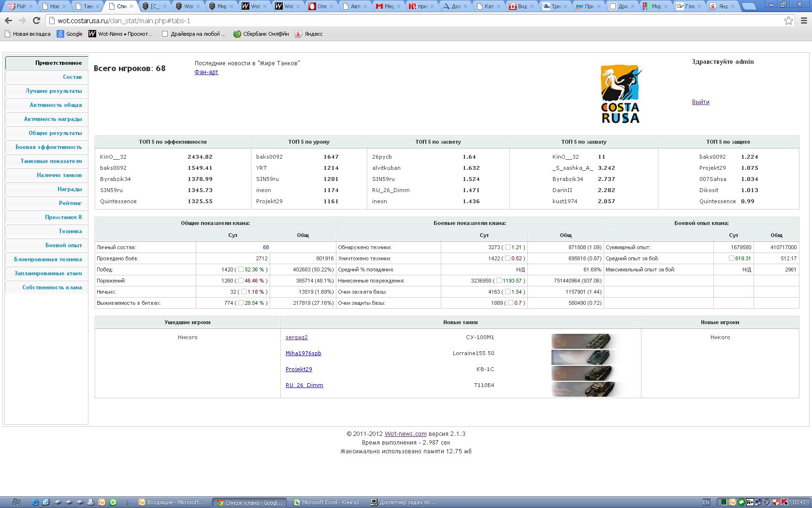Click the Windows Start button
Viewport: 812px width, 508px height.
[x=15, y=502]
